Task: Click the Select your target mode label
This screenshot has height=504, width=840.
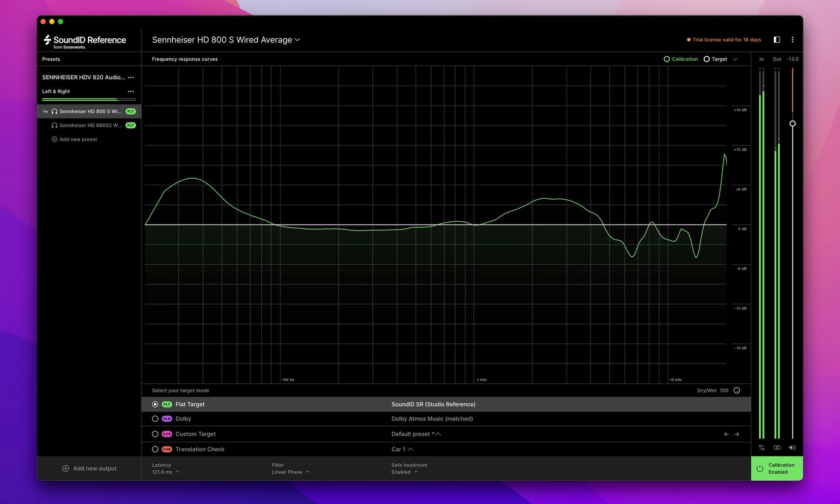Action: pyautogui.click(x=181, y=391)
